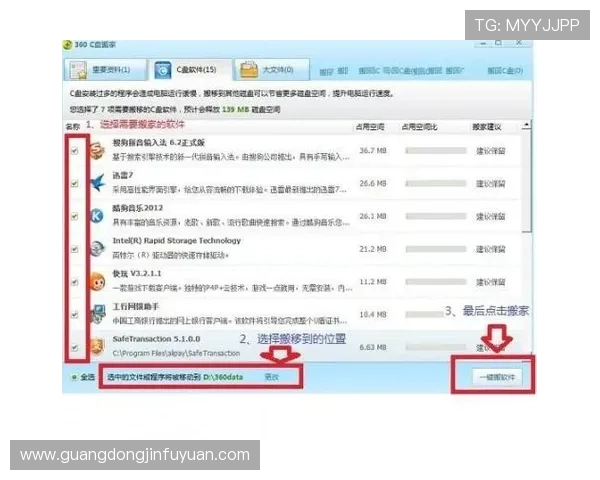Uncheck the 迅雷7 checkbox
The image size is (600, 480).
pyautogui.click(x=75, y=183)
